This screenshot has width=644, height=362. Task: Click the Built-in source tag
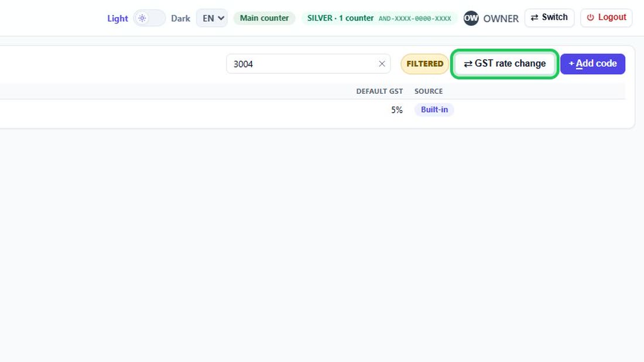(x=434, y=110)
